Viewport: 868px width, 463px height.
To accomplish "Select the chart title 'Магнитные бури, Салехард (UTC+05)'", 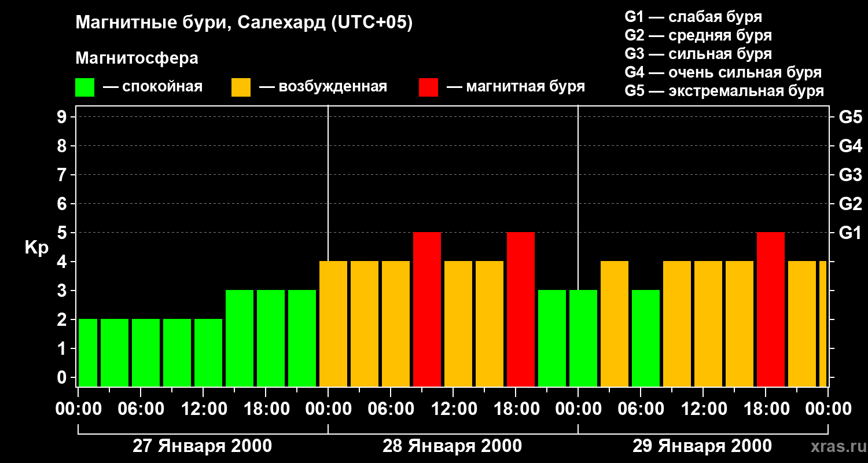I will click(x=244, y=23).
